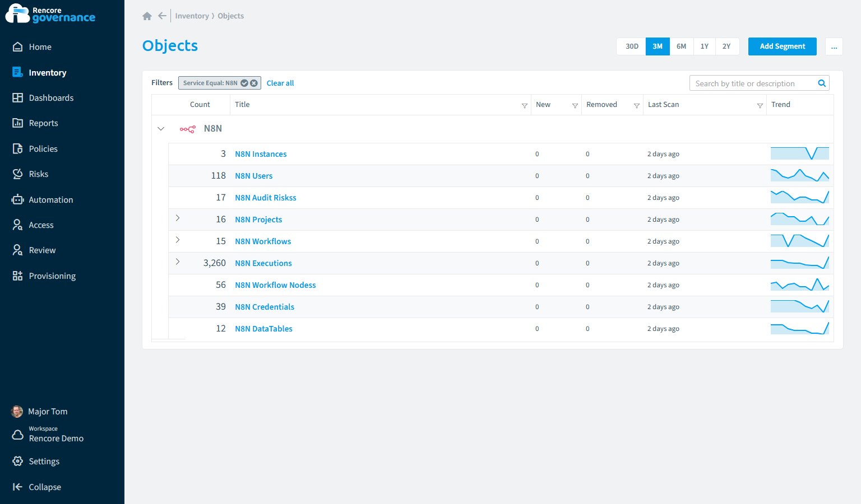
Task: Collapse the sidebar with arrow icon
Action: point(18,487)
